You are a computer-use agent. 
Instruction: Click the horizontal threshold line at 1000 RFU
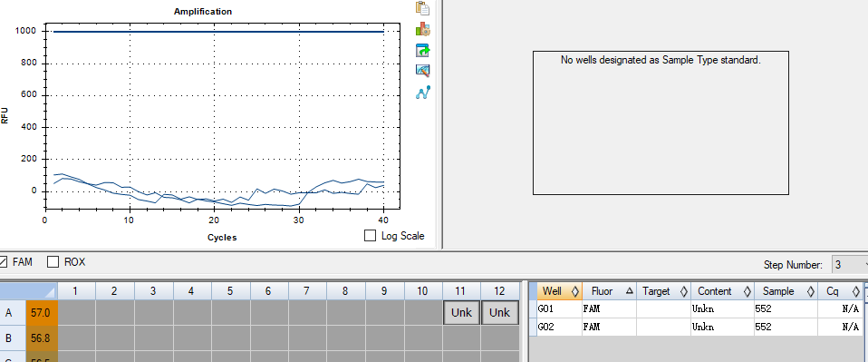218,32
